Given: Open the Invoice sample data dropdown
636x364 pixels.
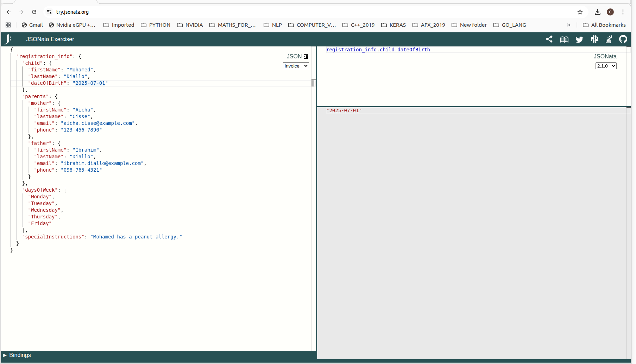Looking at the screenshot, I should click(295, 66).
